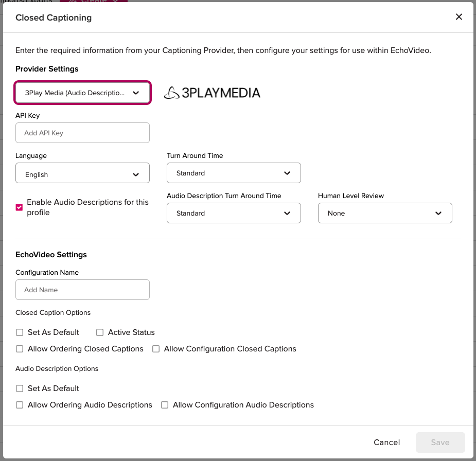Image resolution: width=476 pixels, height=461 pixels.
Task: Open the Turn Around Time dropdown
Action: (x=234, y=173)
